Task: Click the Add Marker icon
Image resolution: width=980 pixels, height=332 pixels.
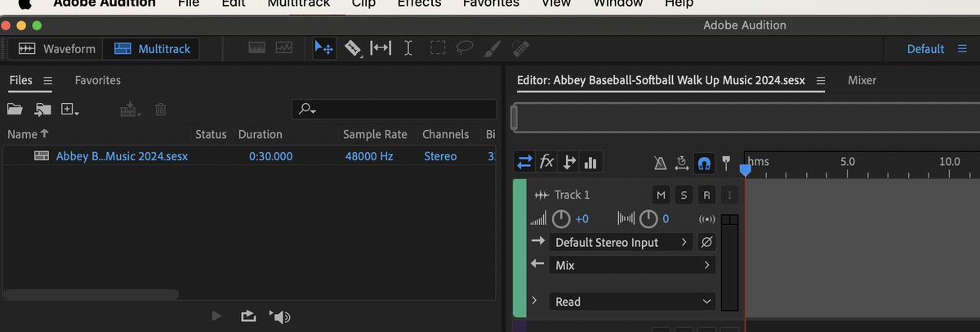Action: tap(725, 163)
